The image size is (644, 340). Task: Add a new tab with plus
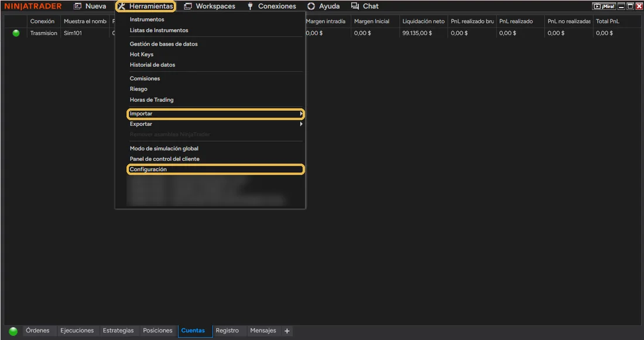pos(287,331)
